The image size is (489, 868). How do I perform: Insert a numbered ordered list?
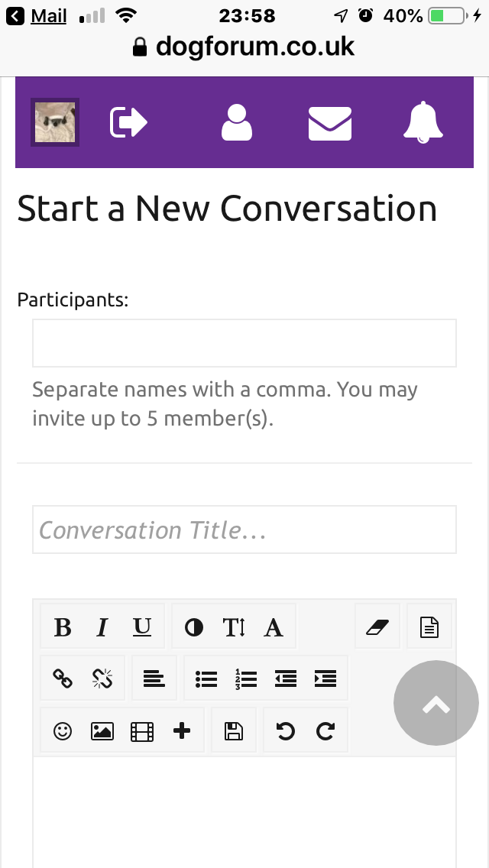pos(246,679)
